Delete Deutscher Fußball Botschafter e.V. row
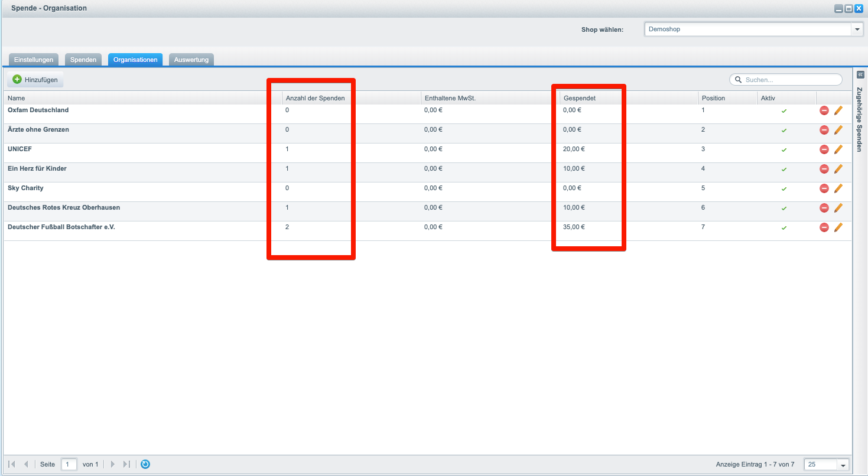Image resolution: width=868 pixels, height=476 pixels. click(824, 227)
